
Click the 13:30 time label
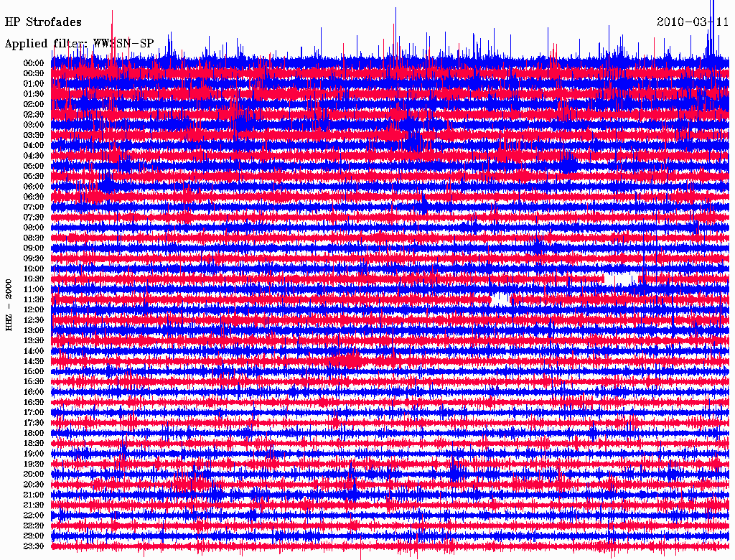tap(34, 340)
